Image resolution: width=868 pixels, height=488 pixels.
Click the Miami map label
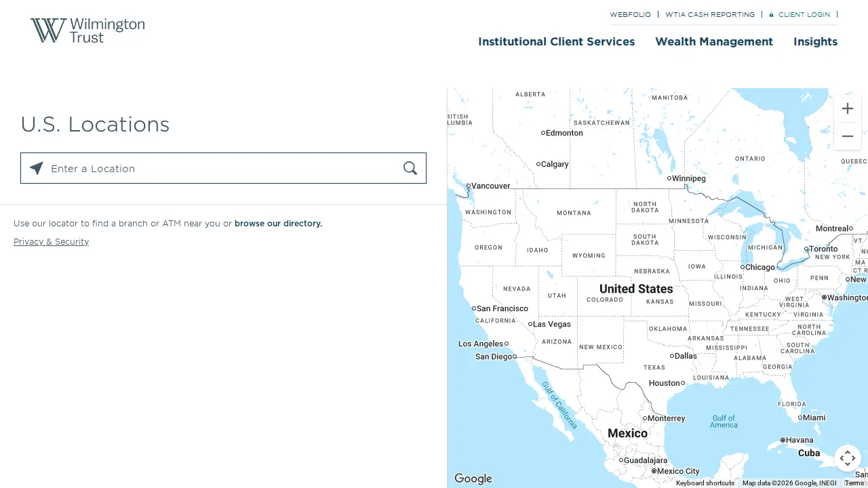point(814,418)
